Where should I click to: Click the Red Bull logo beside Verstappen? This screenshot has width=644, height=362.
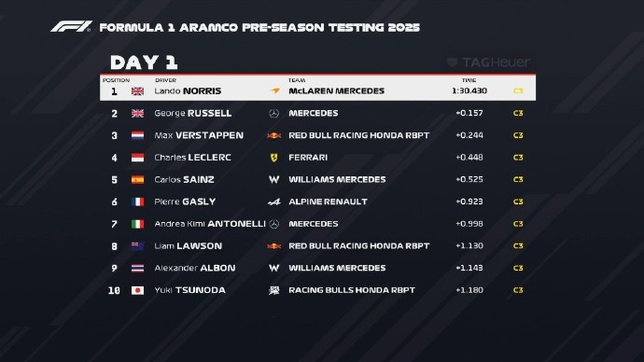(274, 135)
